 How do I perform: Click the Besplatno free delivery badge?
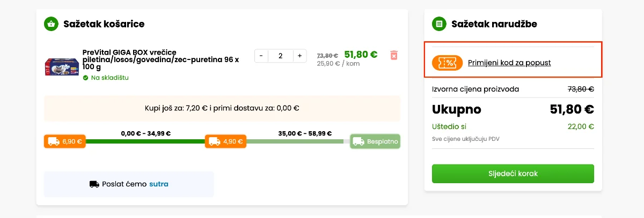[375, 141]
